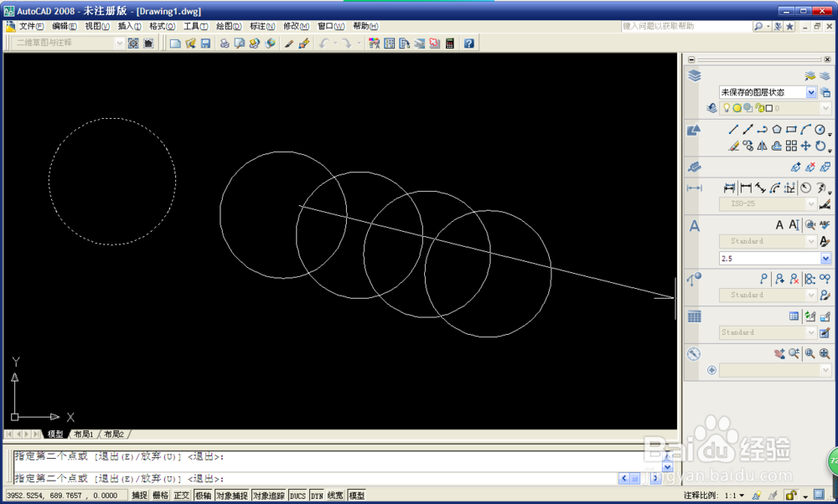Image resolution: width=838 pixels, height=504 pixels.
Task: Toggle 线宽 lineweight display
Action: [x=335, y=496]
